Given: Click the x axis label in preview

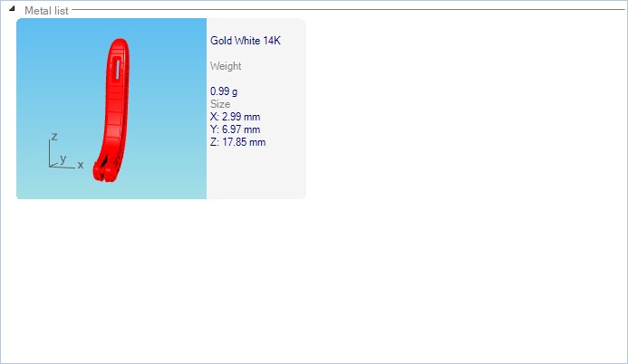Looking at the screenshot, I should [81, 165].
